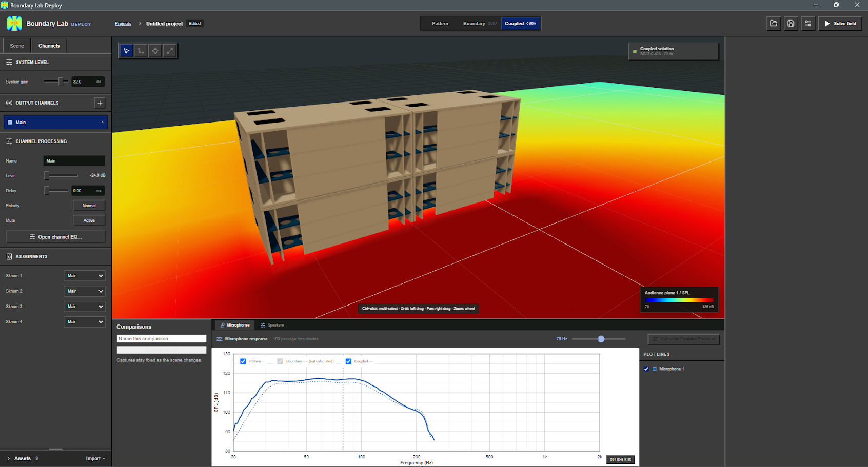
Task: Activate the rotate tool in viewport
Action: click(155, 51)
